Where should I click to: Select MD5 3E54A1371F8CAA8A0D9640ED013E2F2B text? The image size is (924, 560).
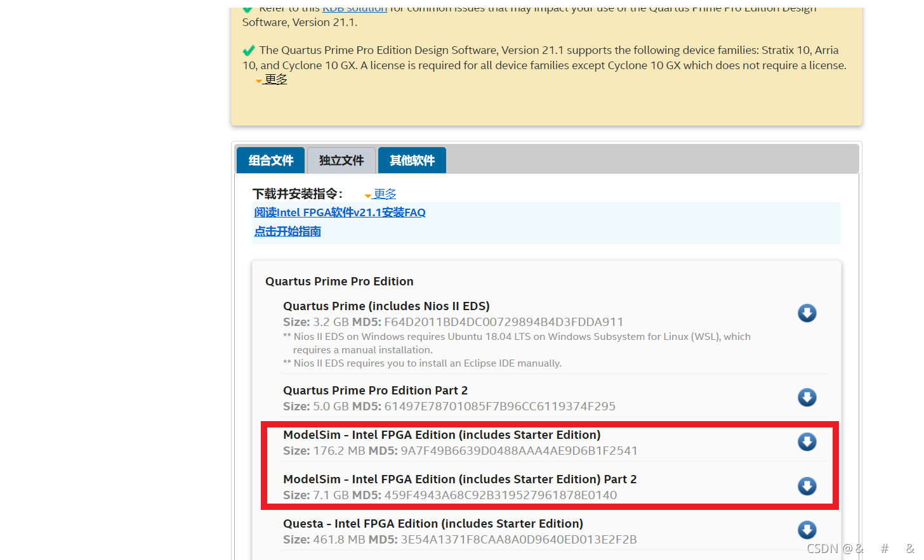click(503, 540)
